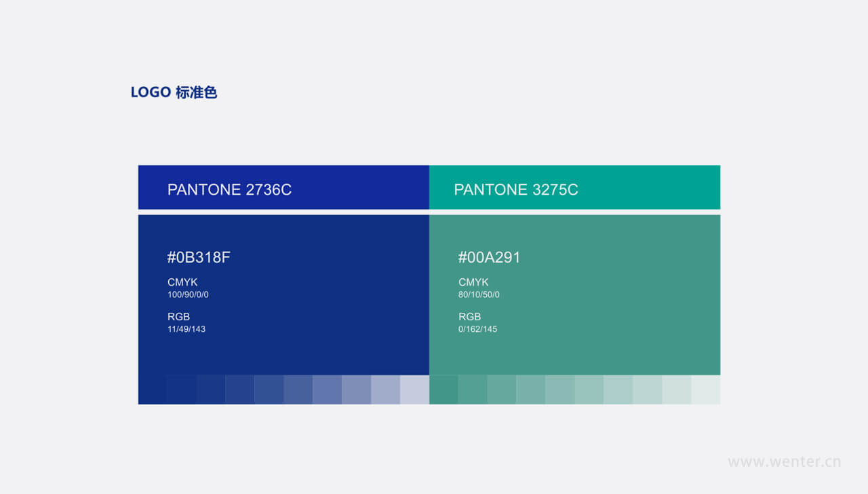Image resolution: width=868 pixels, height=494 pixels.
Task: Click the CMYK label in the blue panel
Action: coord(182,282)
